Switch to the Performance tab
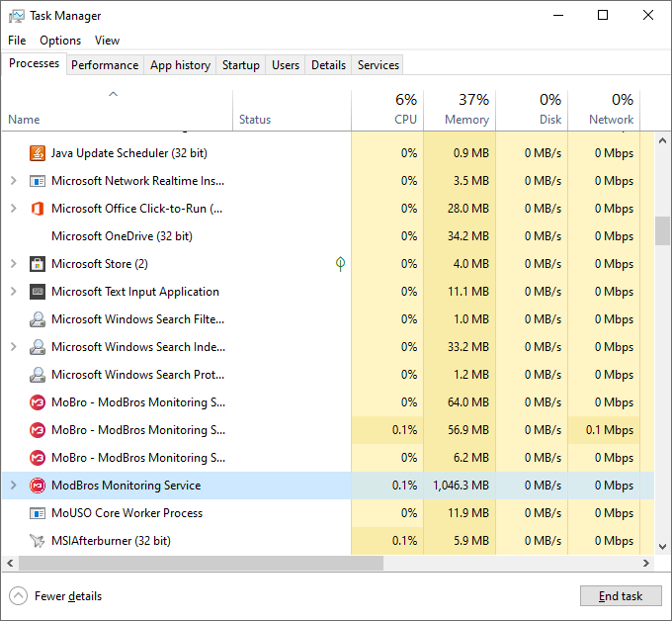This screenshot has height=621, width=672. coord(105,65)
